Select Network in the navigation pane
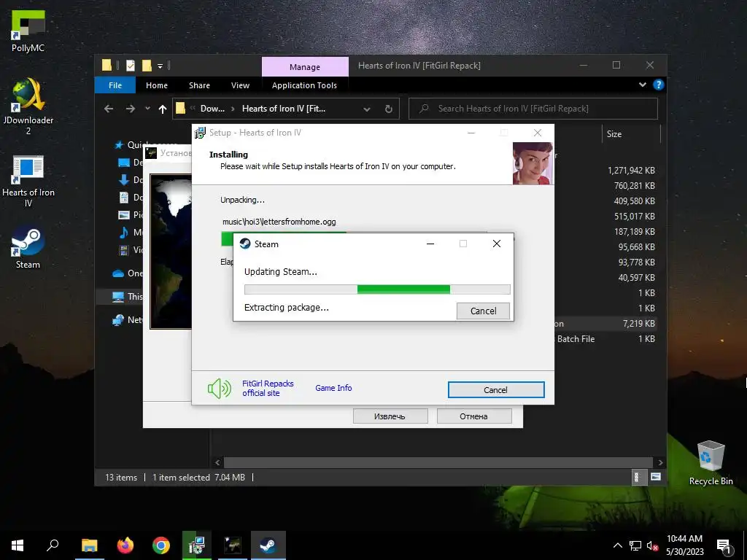Image resolution: width=747 pixels, height=560 pixels. [128, 319]
